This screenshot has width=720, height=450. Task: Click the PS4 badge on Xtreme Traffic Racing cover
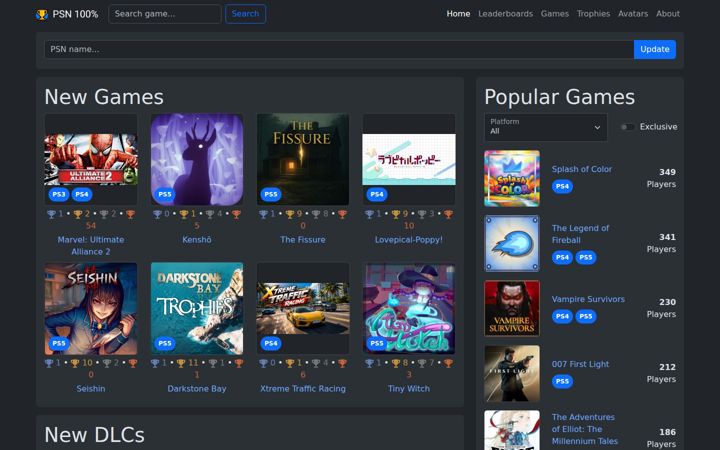[271, 343]
